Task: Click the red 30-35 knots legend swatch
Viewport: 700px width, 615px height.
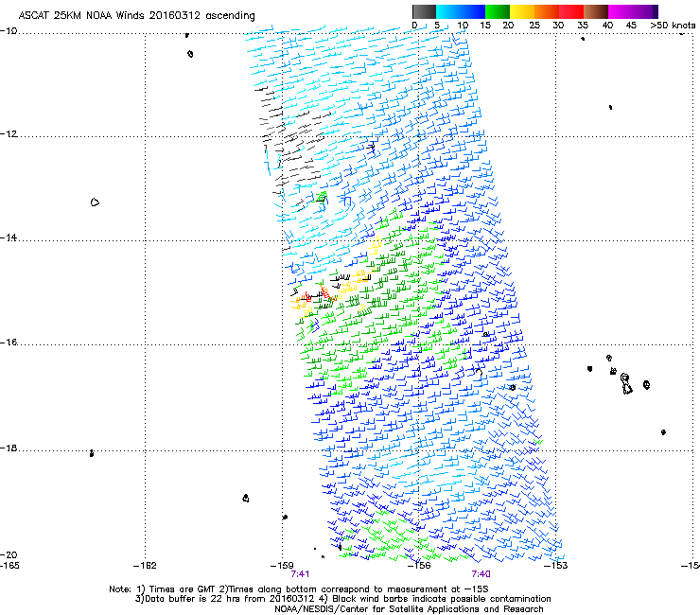Action: click(571, 11)
